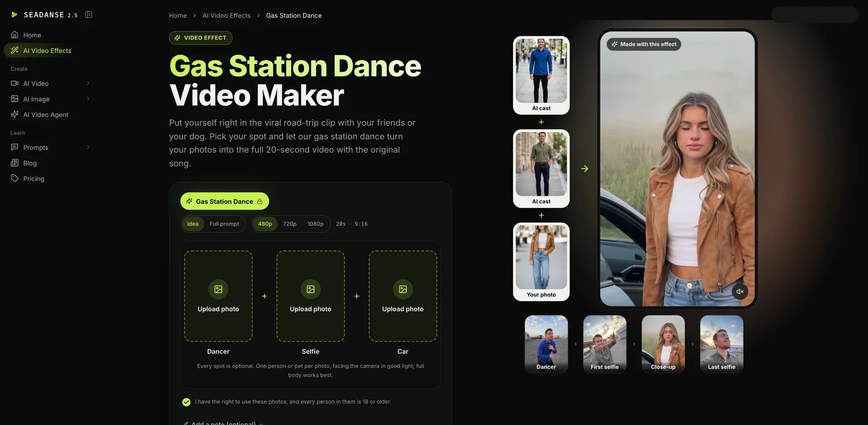Click the AI Video Agent sparkle icon
The image size is (868, 425).
click(15, 115)
